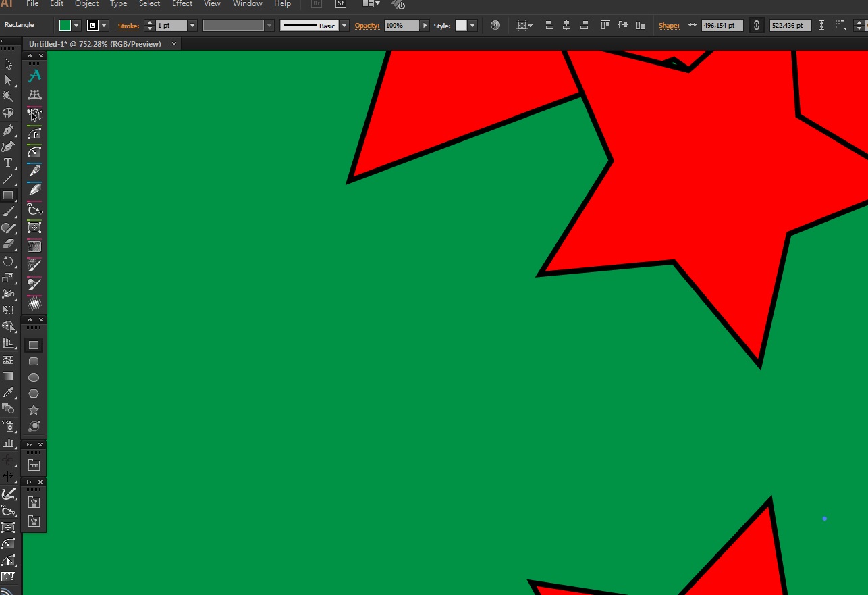Expand the opacity slider arrow
868x595 pixels.
(425, 26)
